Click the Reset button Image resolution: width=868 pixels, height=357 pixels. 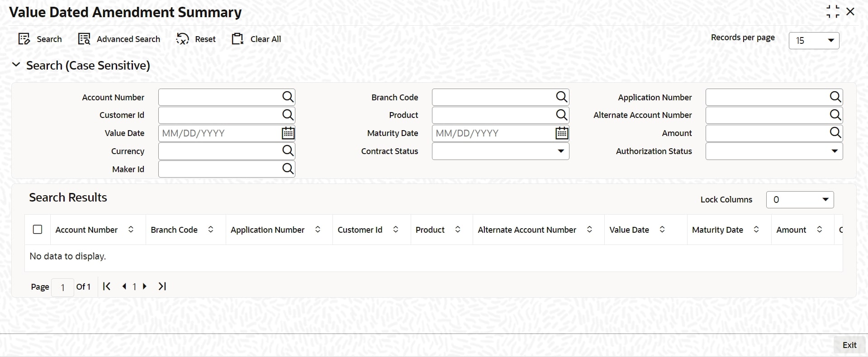coord(196,39)
